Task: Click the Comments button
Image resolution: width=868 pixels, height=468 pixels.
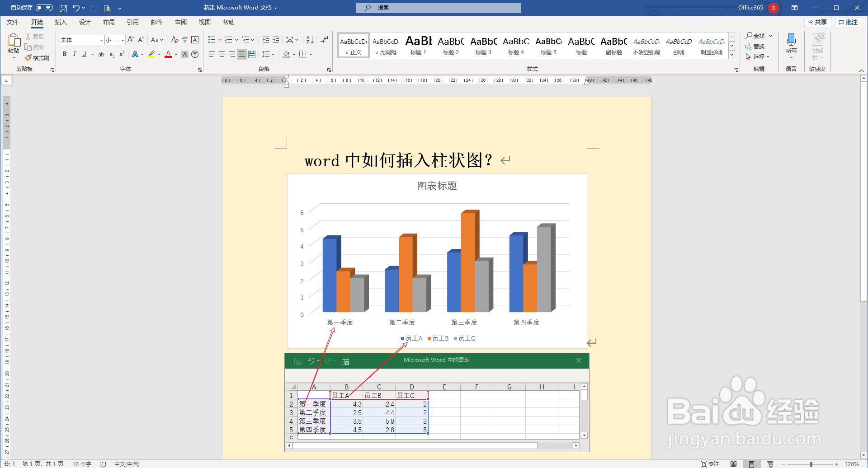Action: click(x=848, y=22)
